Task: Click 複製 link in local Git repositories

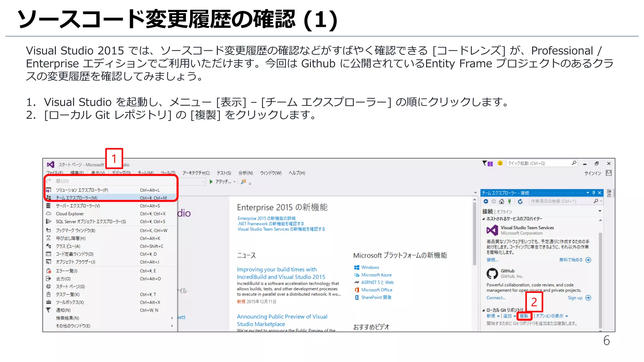Action: pos(524,316)
